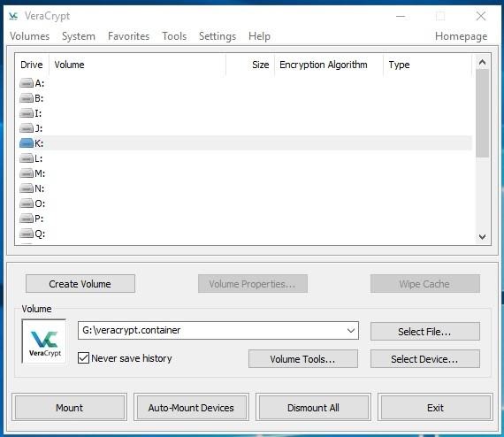The height and width of the screenshot is (437, 504).
Task: Click the Dismount All button
Action: point(313,408)
